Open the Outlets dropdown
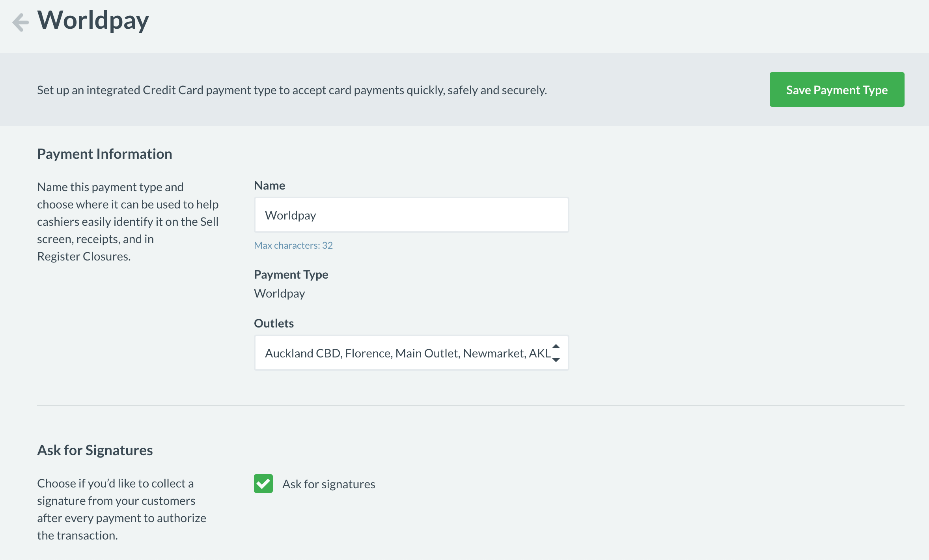The height and width of the screenshot is (560, 929). pos(411,353)
